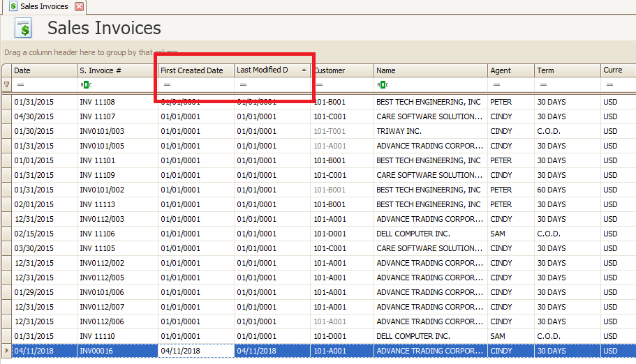
Task: Select invoice INV 11110 cell
Action: coord(117,336)
